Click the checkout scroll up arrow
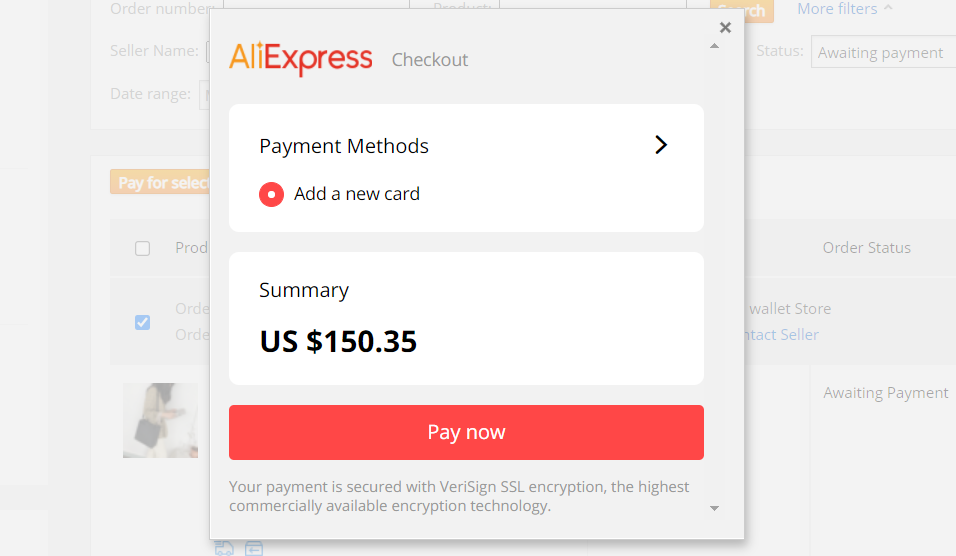This screenshot has height=556, width=956. [x=715, y=46]
